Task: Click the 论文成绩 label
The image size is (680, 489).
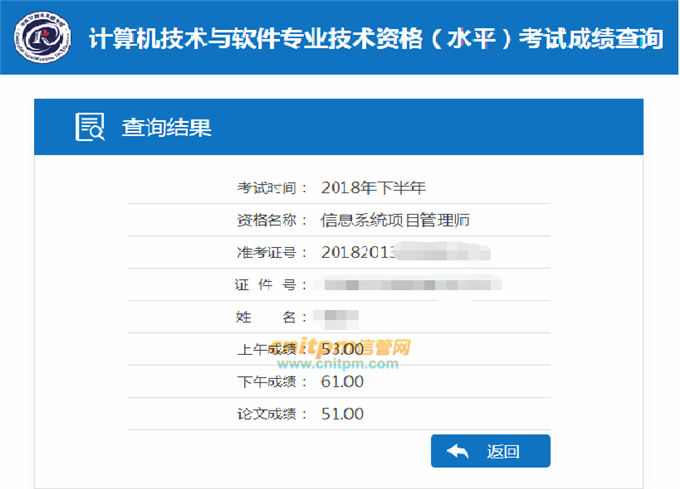Action: [267, 414]
